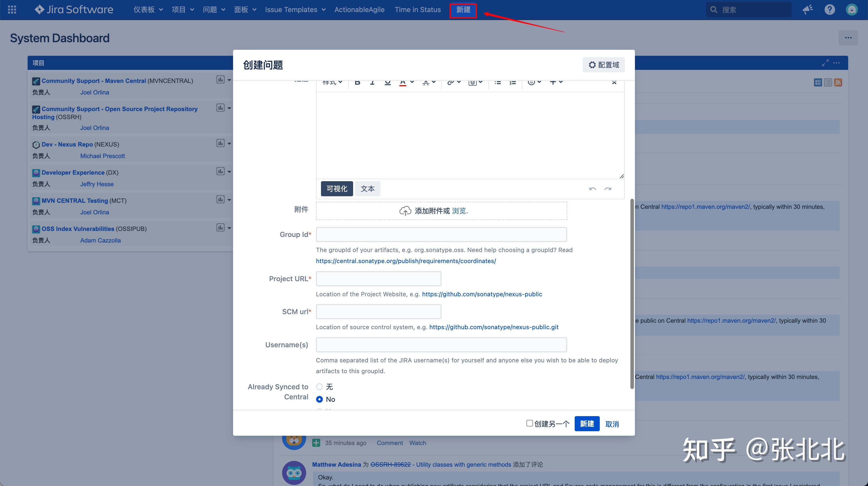Open dropdown arrow for MVN CENTRAL Testing project
The image size is (868, 486).
click(229, 200)
